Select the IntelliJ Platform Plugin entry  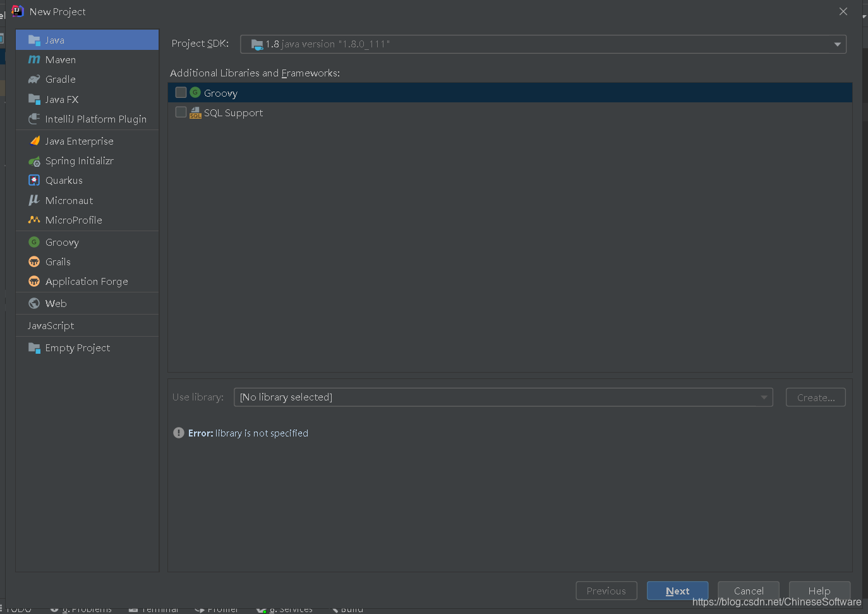tap(87, 119)
